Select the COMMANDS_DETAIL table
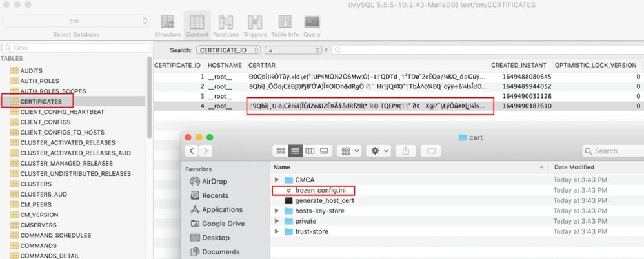The width and height of the screenshot is (644, 259). click(50, 256)
